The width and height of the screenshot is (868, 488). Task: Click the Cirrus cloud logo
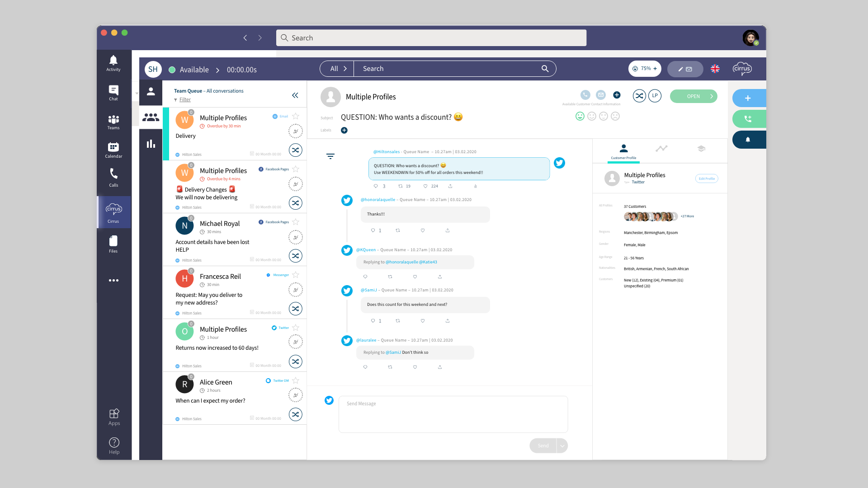tap(742, 69)
